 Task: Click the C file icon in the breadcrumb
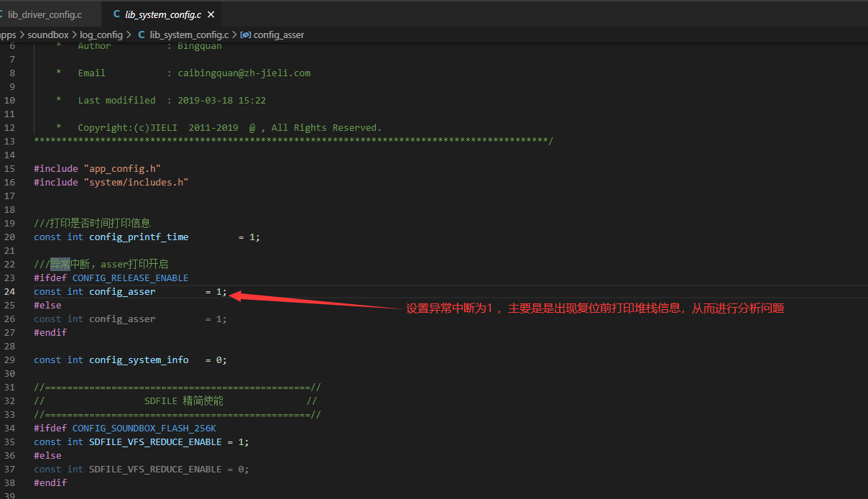pos(142,35)
